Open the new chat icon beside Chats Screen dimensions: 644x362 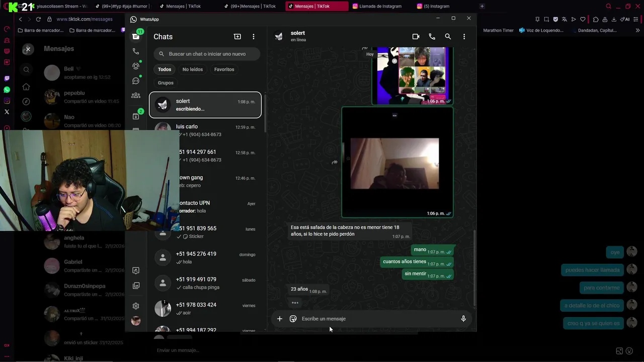[x=237, y=37]
